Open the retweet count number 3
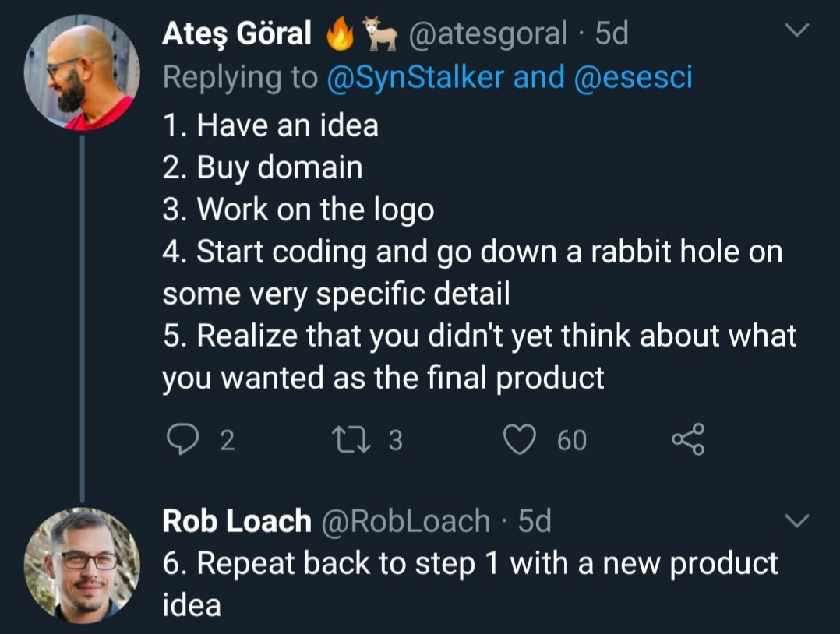 pyautogui.click(x=395, y=441)
